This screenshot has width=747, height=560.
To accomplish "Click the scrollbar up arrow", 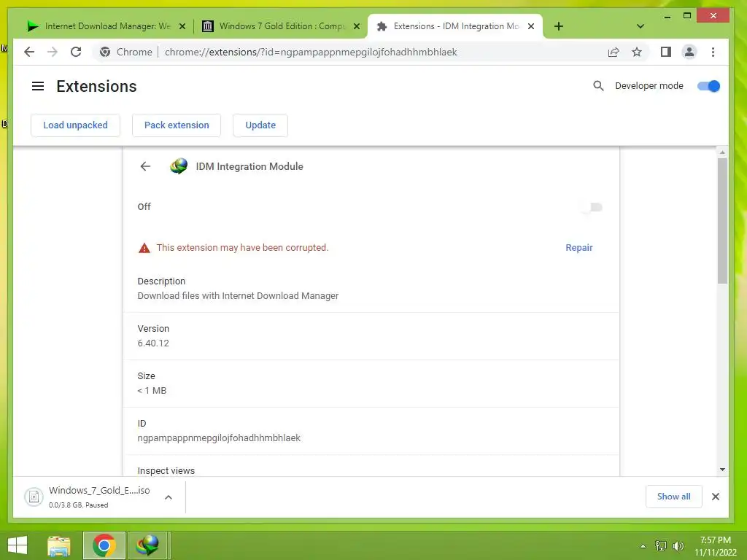I will 722,152.
